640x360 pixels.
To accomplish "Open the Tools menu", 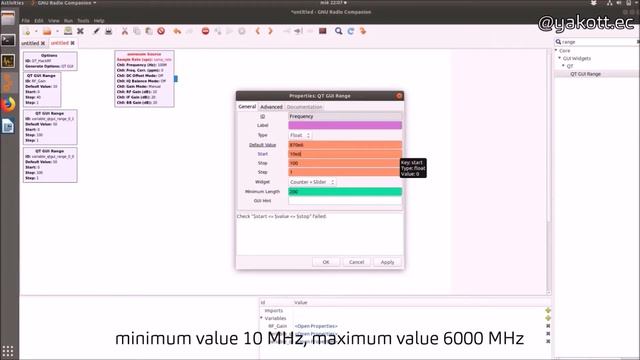I will point(83,20).
